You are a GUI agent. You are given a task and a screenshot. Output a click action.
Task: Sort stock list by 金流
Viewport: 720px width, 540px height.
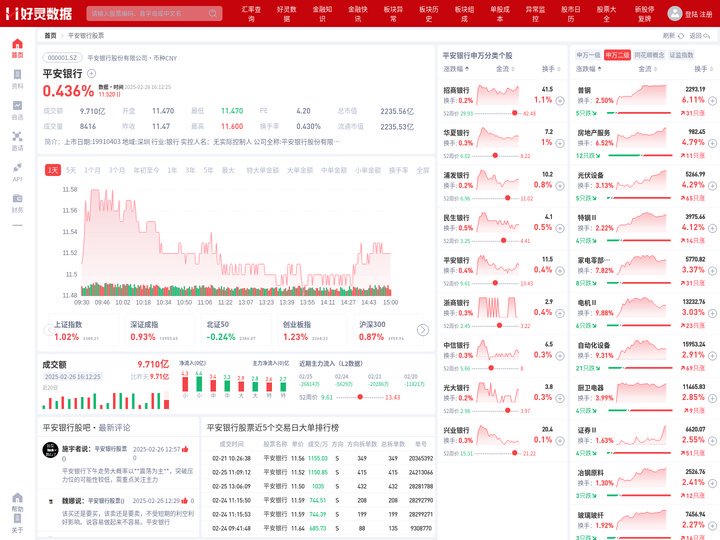pos(505,69)
